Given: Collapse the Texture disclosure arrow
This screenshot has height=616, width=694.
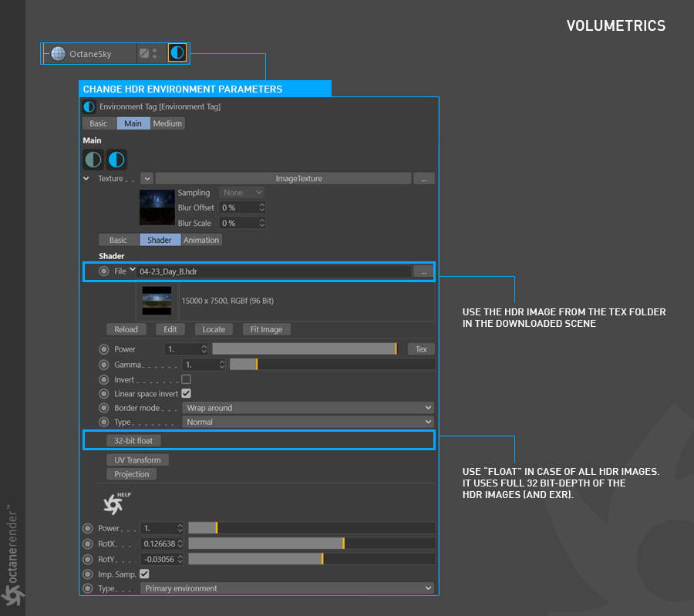Looking at the screenshot, I should point(86,178).
